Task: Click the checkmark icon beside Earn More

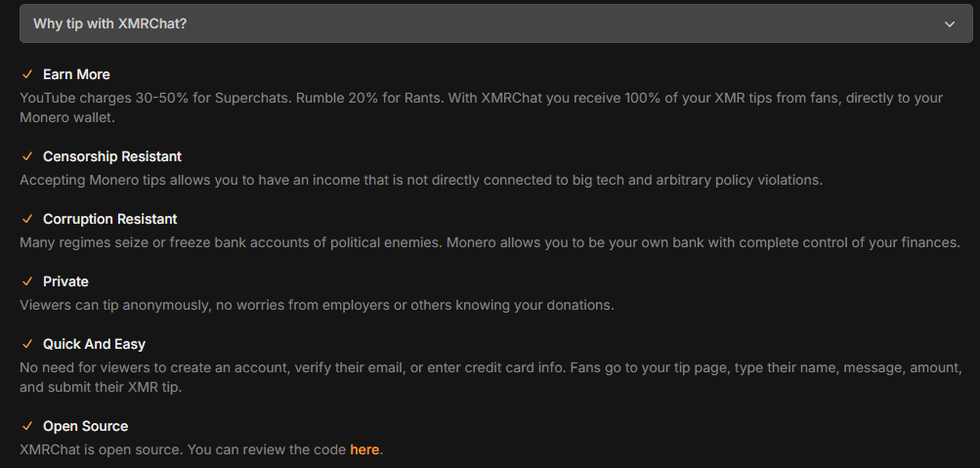Action: pyautogui.click(x=27, y=74)
